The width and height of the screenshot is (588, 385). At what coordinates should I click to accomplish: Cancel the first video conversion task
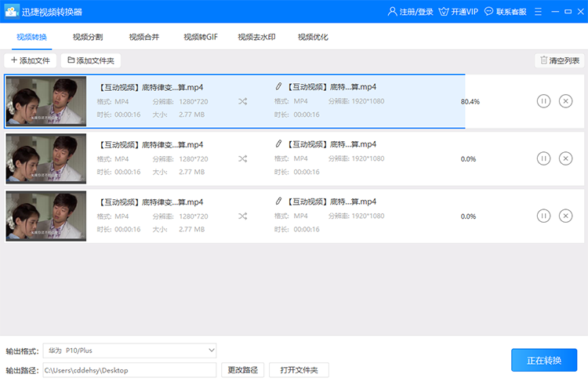[x=565, y=101]
